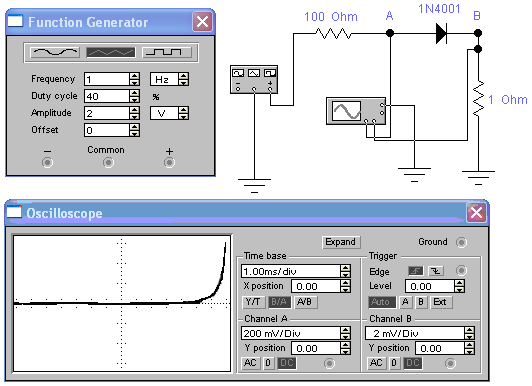Change Time base 1.00ms/div stepper
This screenshot has height=386, width=532.
pyautogui.click(x=345, y=271)
